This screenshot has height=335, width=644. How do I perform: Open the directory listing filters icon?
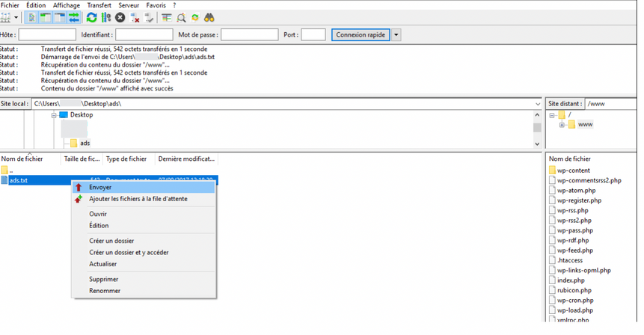[166, 17]
